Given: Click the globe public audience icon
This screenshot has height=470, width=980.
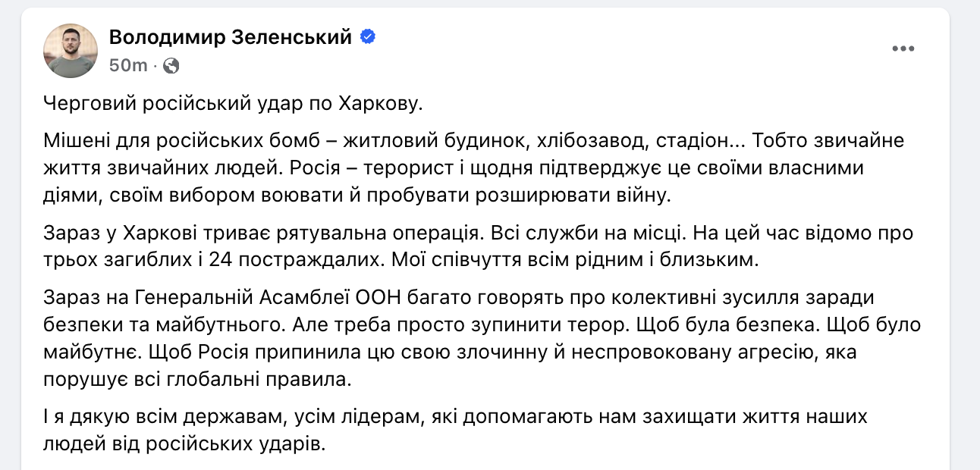Looking at the screenshot, I should 171,66.
